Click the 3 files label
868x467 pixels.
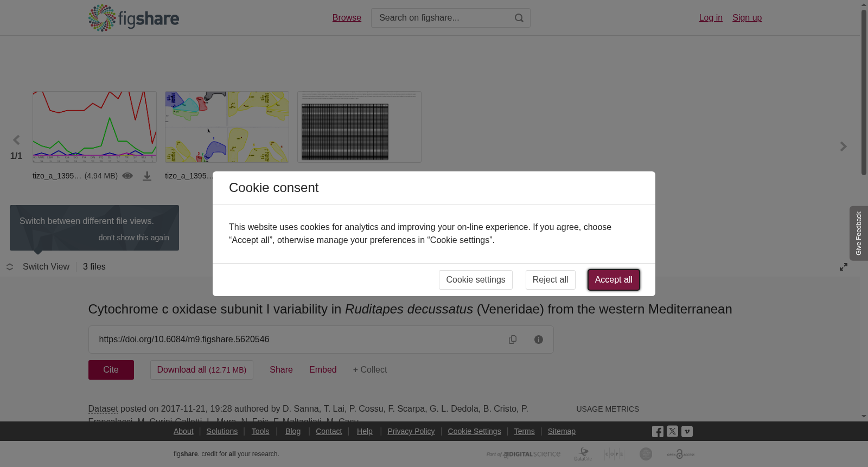click(94, 267)
